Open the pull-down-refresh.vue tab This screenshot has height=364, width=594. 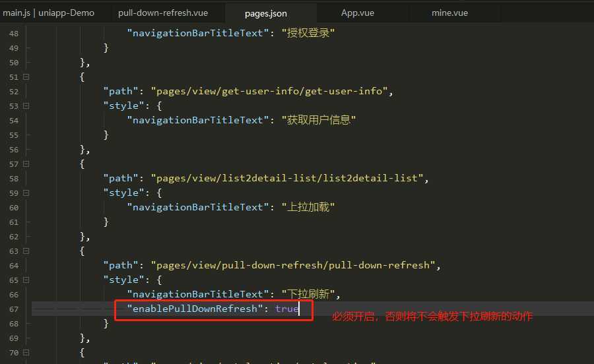[163, 13]
